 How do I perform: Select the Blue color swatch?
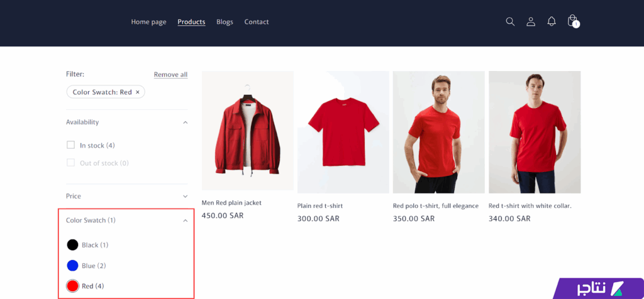[72, 266]
